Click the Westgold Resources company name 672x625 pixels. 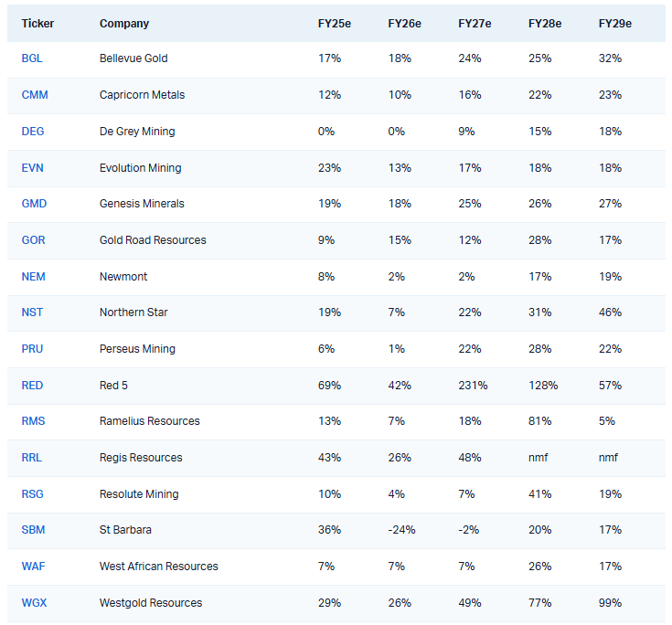151,603
